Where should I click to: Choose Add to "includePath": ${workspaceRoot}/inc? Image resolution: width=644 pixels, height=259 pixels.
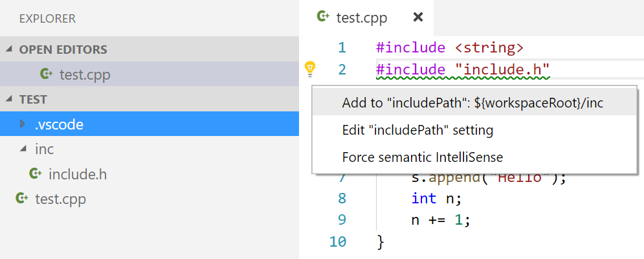(474, 103)
